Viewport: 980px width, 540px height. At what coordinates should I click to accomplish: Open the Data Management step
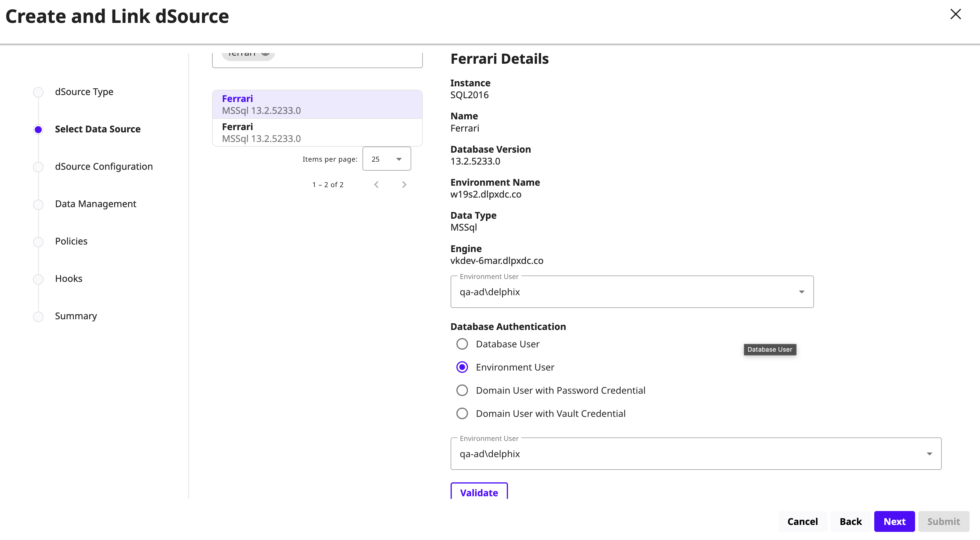(x=96, y=204)
